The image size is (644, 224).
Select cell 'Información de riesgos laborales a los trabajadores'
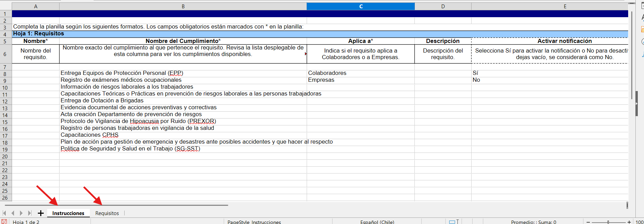(x=183, y=87)
